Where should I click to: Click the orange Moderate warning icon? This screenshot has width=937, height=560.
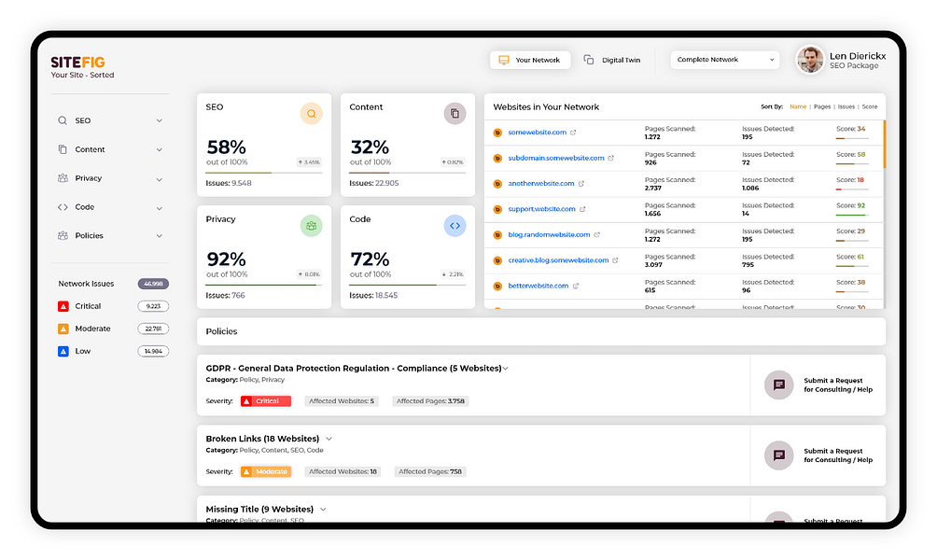(x=63, y=329)
